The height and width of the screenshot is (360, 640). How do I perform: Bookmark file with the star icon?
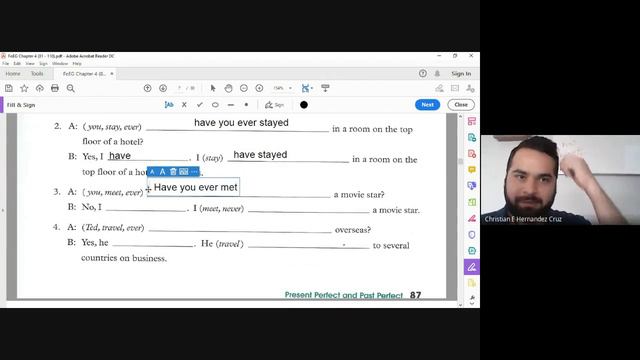coord(24,88)
